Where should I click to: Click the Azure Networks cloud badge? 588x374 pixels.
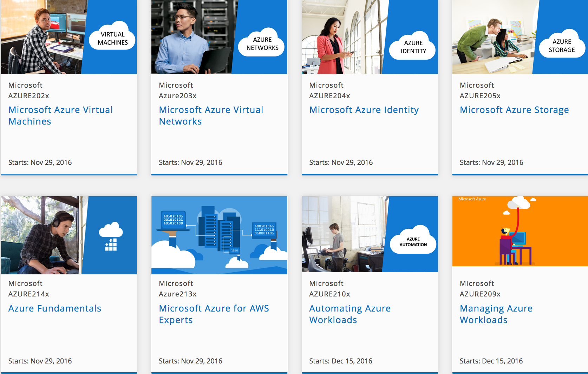(x=262, y=42)
